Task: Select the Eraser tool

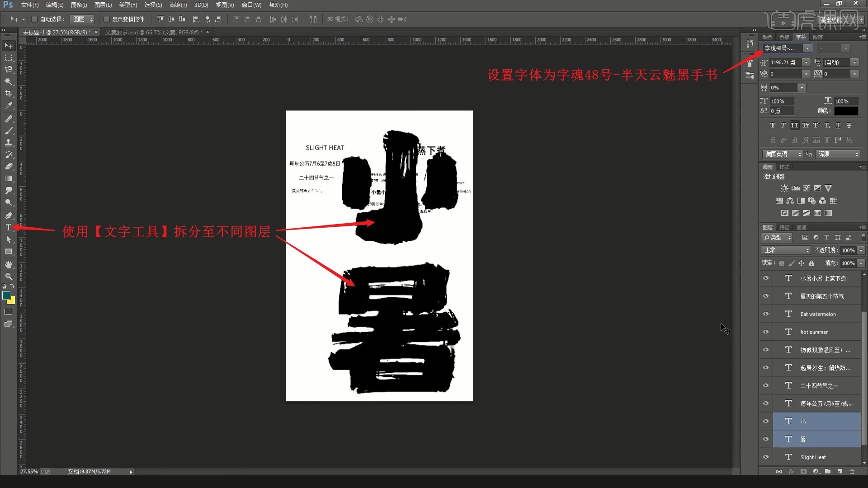Action: coord(9,166)
